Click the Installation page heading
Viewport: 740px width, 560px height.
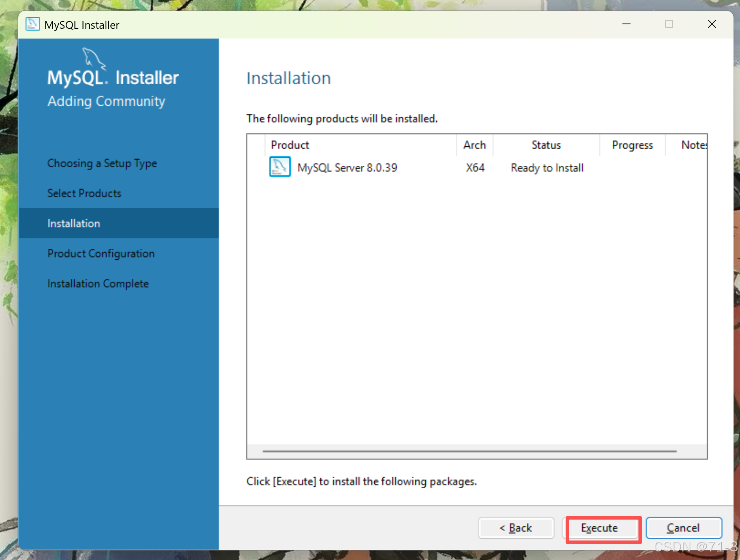[289, 78]
